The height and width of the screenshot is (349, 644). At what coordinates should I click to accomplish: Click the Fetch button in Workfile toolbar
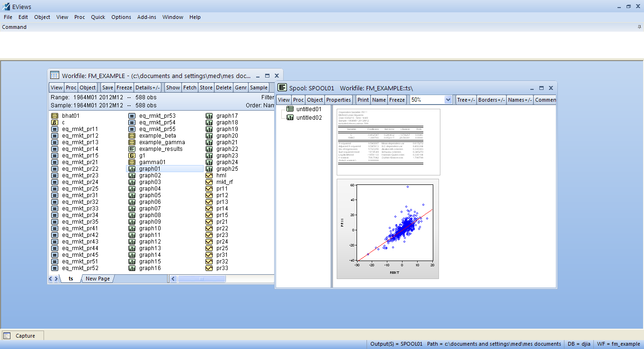(x=190, y=87)
